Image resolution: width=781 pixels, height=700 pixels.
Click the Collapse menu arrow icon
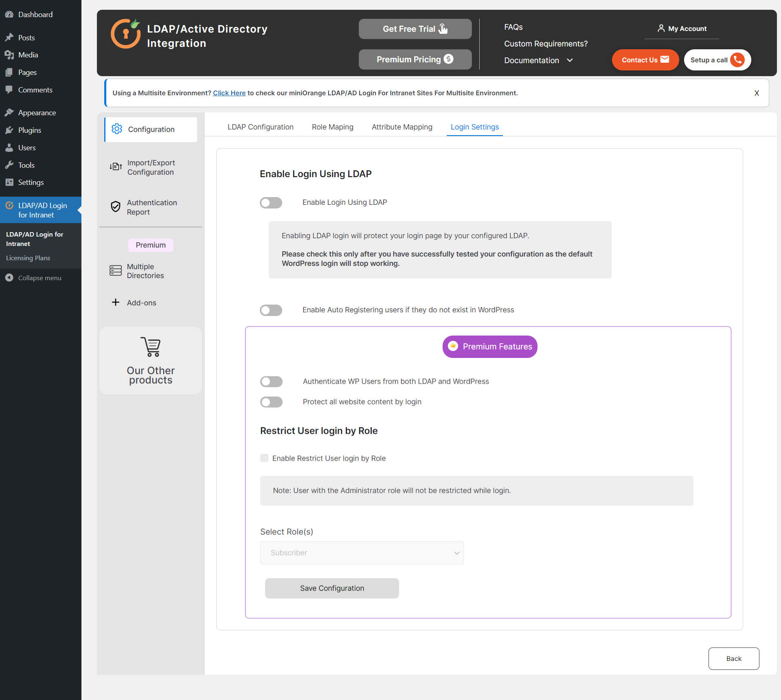tap(9, 278)
